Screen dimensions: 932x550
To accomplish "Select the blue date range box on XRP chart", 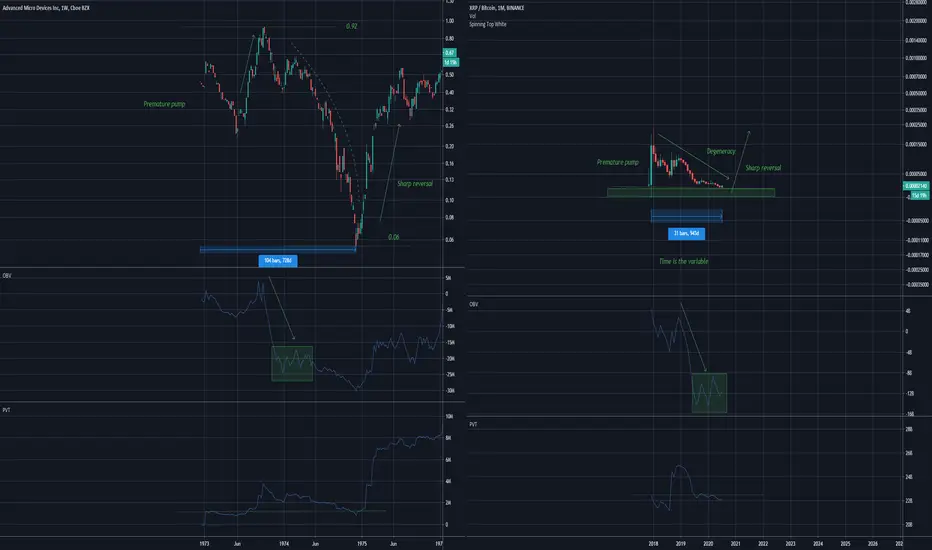I will pyautogui.click(x=687, y=215).
